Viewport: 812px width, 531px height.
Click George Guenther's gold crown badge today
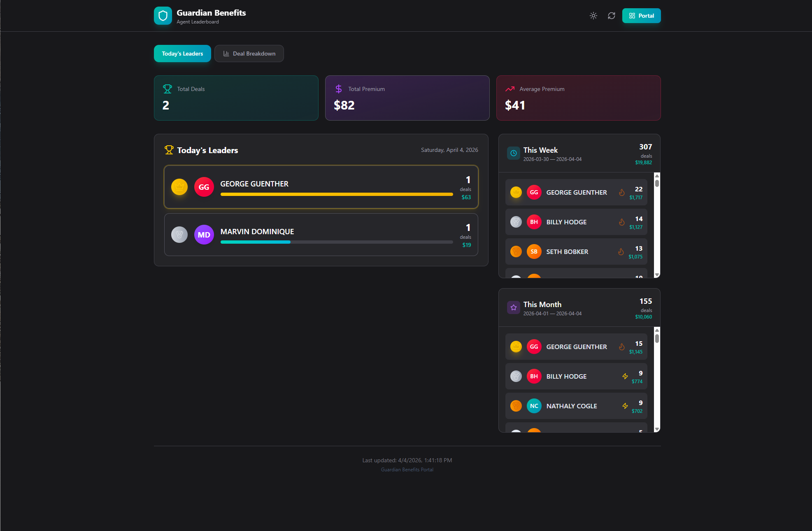(179, 187)
